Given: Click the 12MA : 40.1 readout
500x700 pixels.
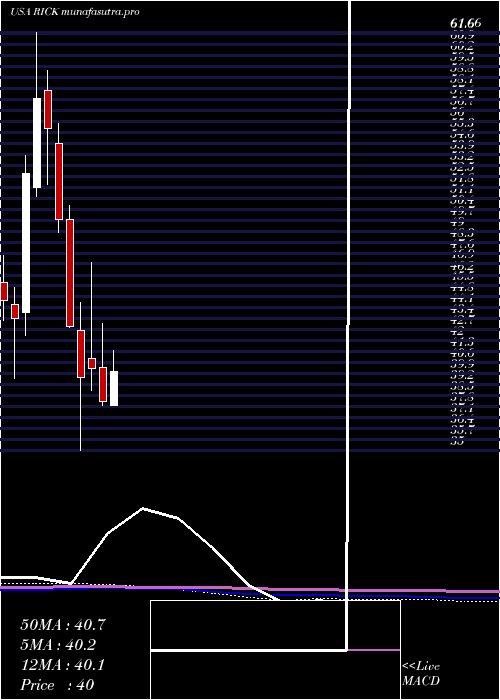Looking at the screenshot, I should coord(62,665).
